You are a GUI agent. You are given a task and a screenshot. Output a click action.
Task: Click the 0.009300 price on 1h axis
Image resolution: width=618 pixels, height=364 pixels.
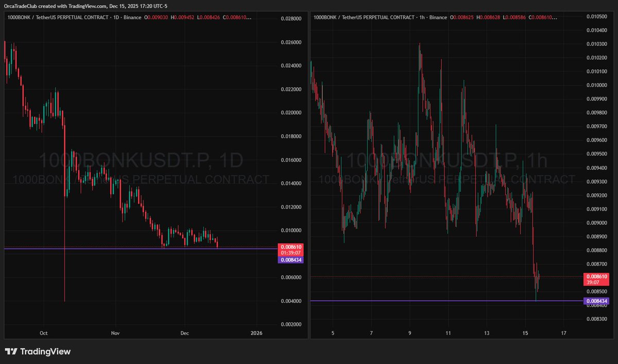[x=597, y=182]
